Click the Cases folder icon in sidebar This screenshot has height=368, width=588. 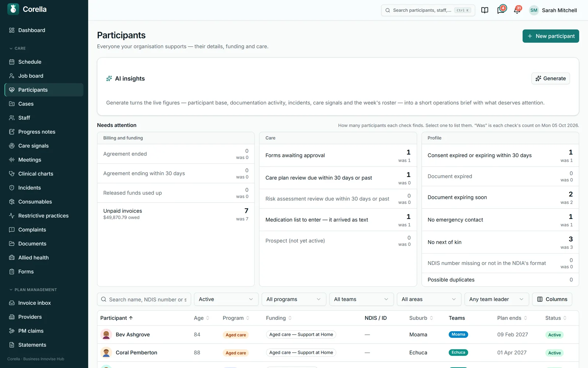click(x=12, y=104)
